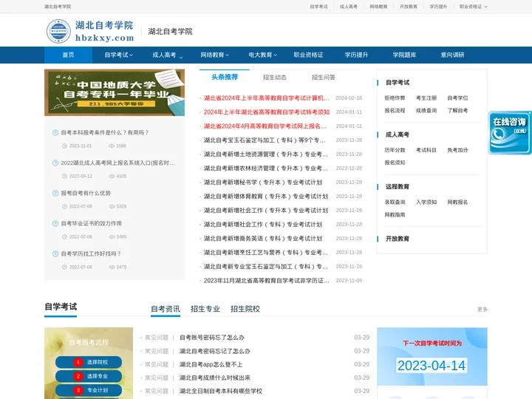Select the 招生院校 tab
532x399 pixels.
coord(245,309)
